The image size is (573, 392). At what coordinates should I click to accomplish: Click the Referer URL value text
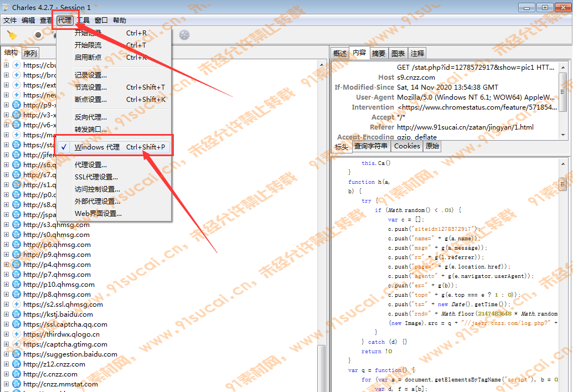coord(465,127)
